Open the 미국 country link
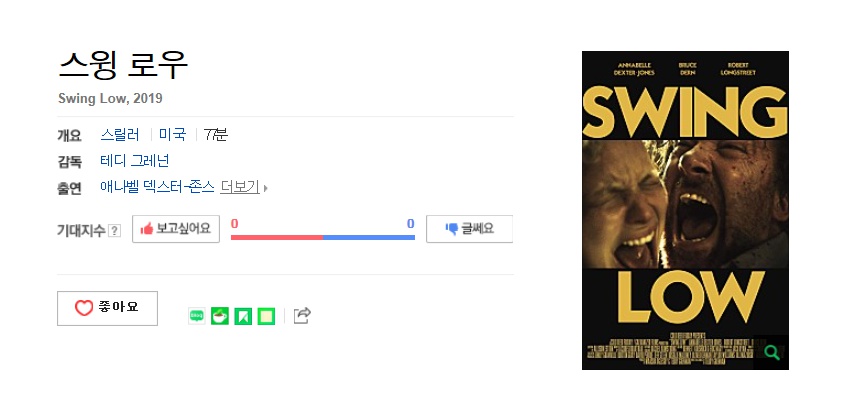The height and width of the screenshot is (401, 843). [172, 134]
